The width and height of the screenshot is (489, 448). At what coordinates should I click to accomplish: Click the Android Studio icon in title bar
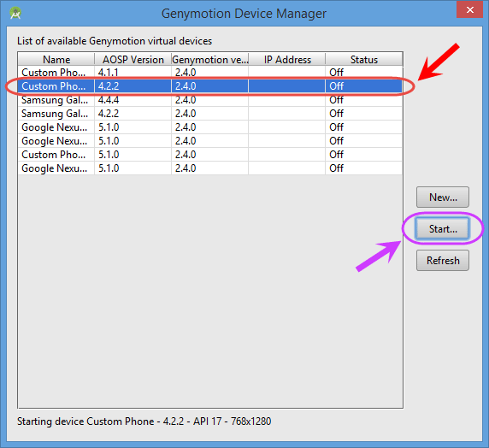click(15, 13)
